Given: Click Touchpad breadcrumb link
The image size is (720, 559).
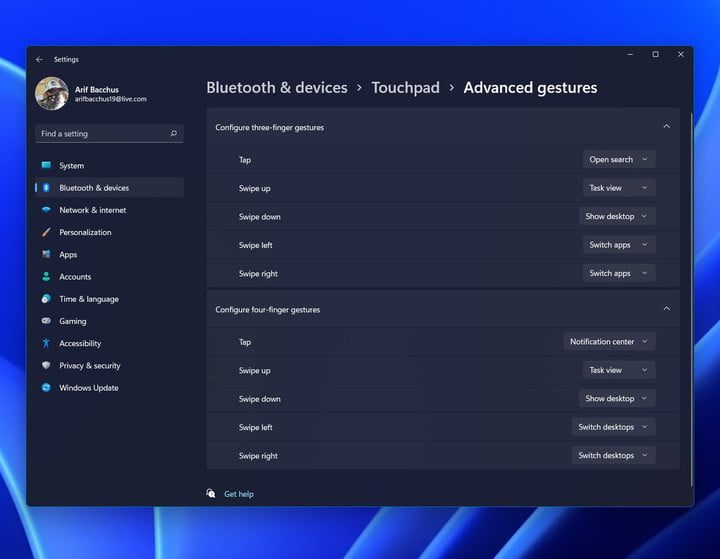Looking at the screenshot, I should click(405, 87).
